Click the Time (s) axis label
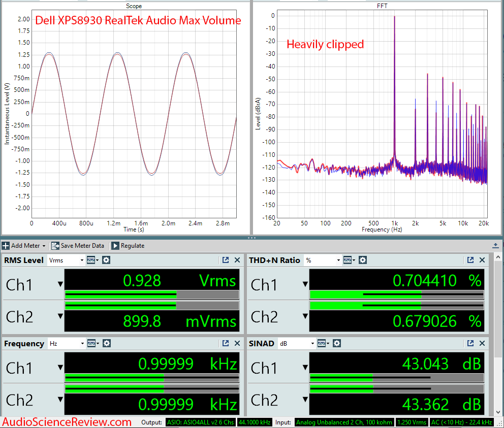 point(134,229)
